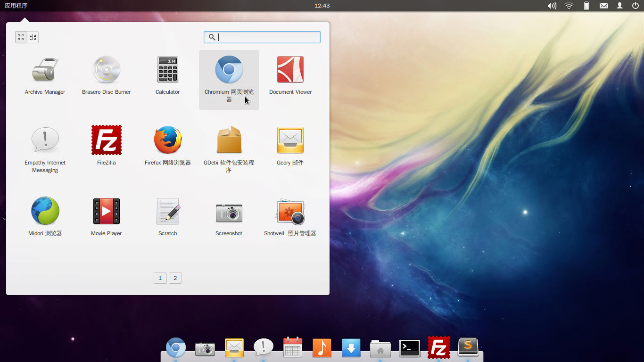Viewport: 644px width, 362px height.
Task: Launch the terminal from the dock
Action: click(x=410, y=348)
